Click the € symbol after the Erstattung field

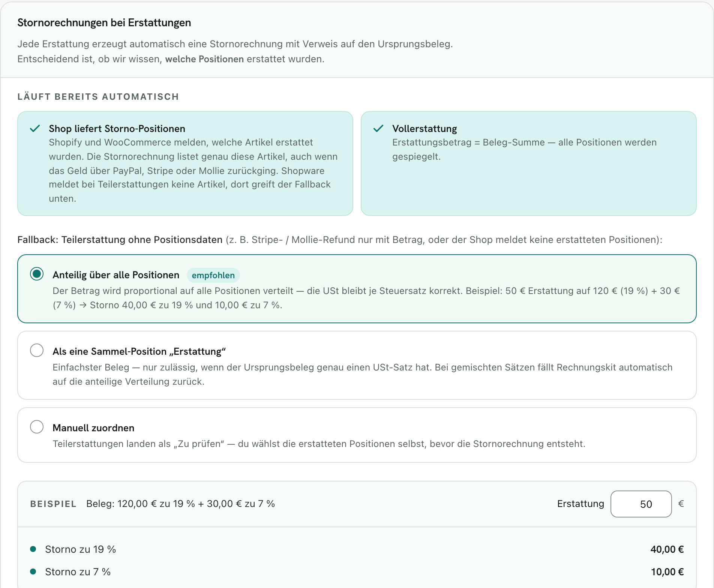click(681, 504)
